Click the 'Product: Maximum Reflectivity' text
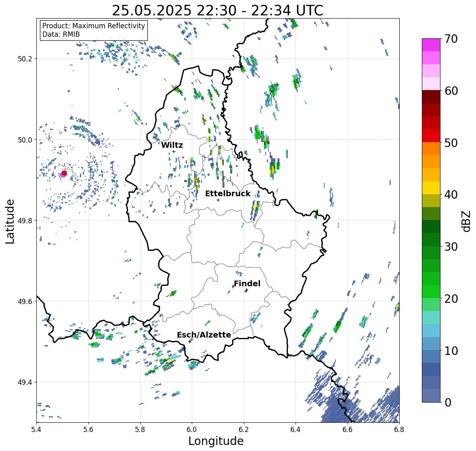476x451 pixels. coord(94,26)
